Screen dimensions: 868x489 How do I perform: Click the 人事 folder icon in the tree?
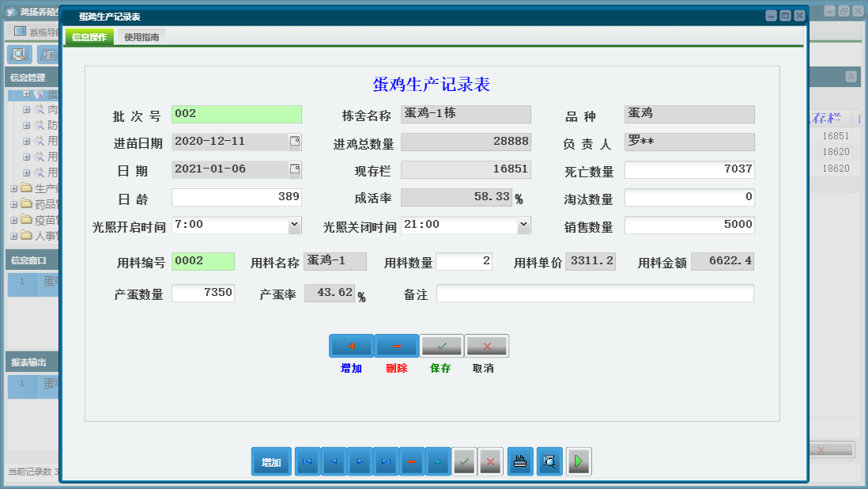(x=26, y=235)
